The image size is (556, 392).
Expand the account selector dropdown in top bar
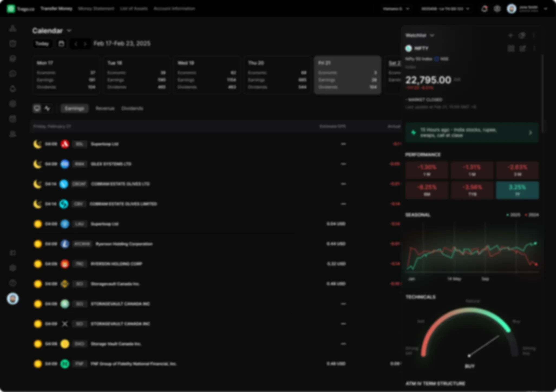467,9
